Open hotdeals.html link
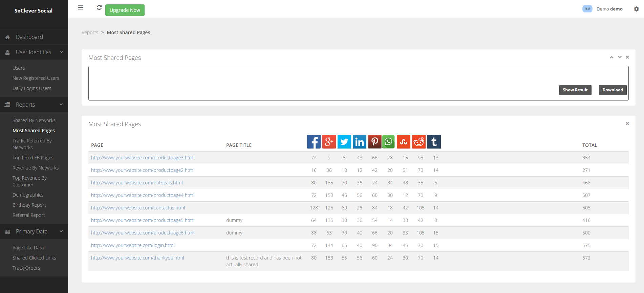Image resolution: width=644 pixels, height=293 pixels. (x=137, y=183)
